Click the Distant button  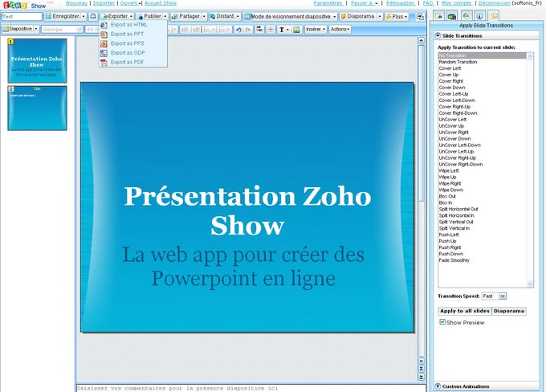[x=222, y=16]
